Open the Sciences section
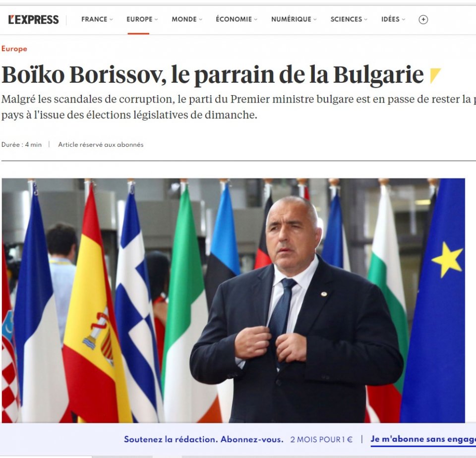 [x=347, y=19]
